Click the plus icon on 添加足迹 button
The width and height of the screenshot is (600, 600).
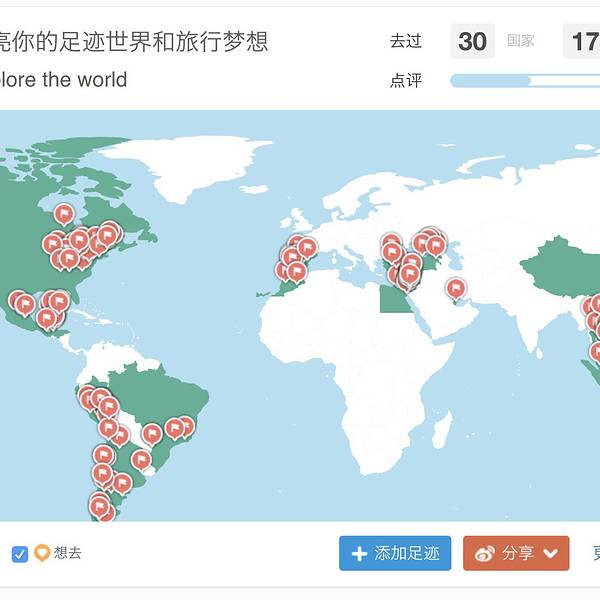click(359, 554)
